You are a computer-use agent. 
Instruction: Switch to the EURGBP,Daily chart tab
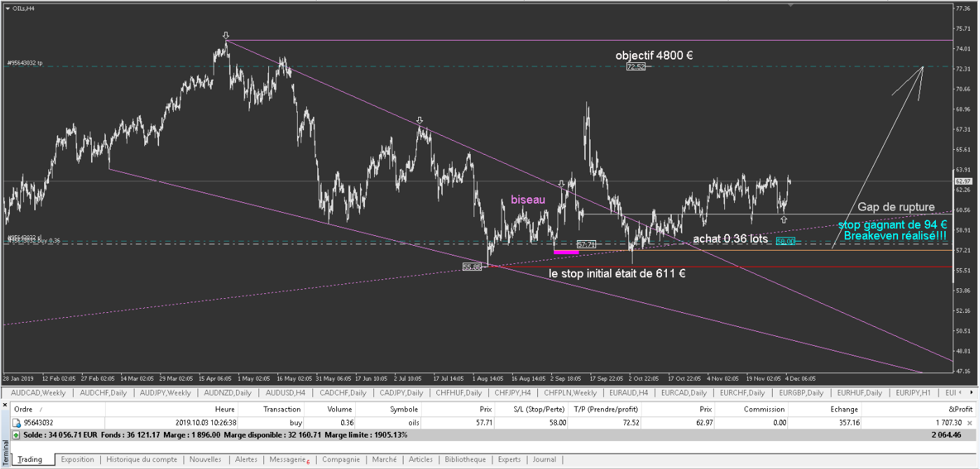(x=801, y=393)
